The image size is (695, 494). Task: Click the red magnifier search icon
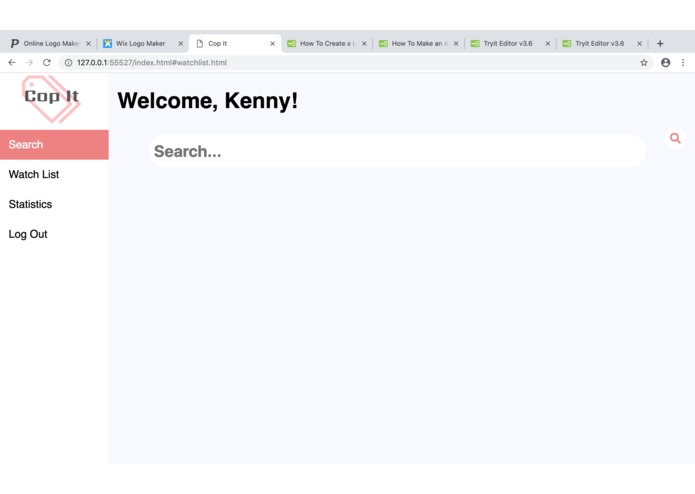[x=675, y=138]
